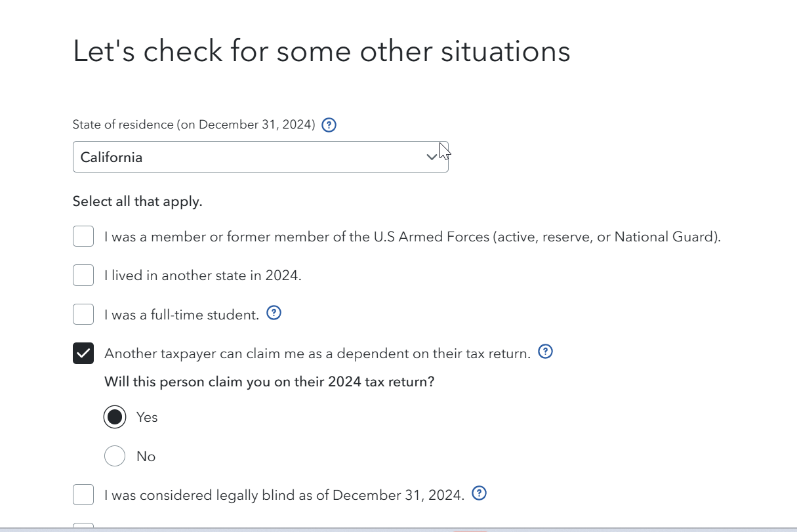This screenshot has height=532, width=797.
Task: Click the 'Another taxpayer can claim me' label
Action: pos(317,354)
